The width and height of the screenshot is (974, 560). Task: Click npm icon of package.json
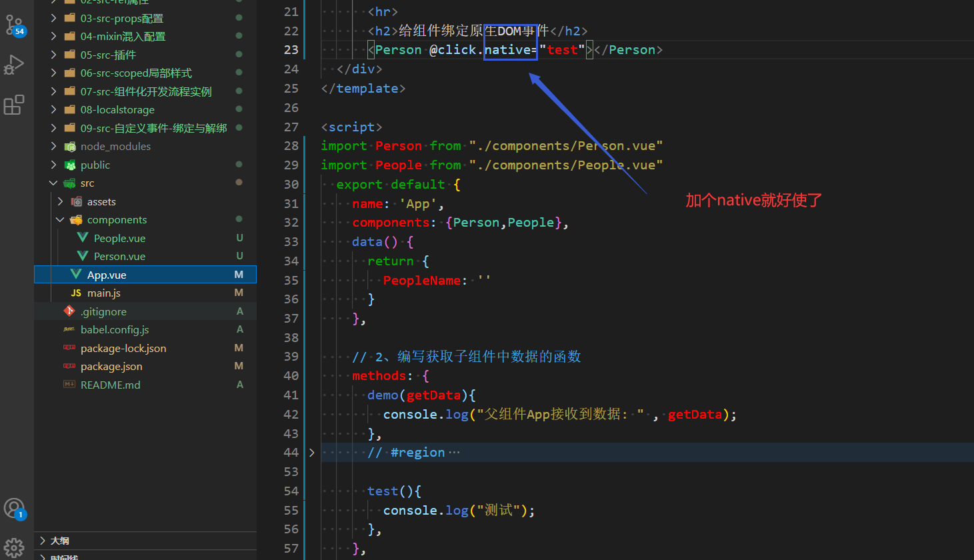click(69, 366)
